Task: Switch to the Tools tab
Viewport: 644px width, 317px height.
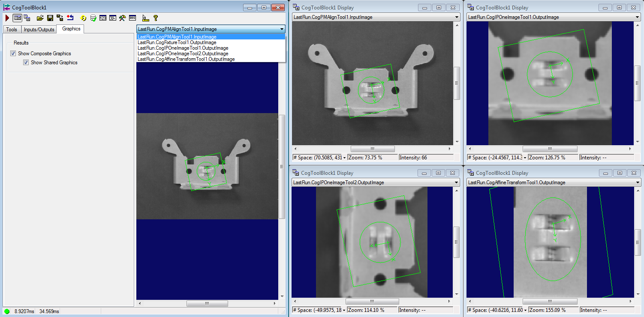Action: [x=12, y=29]
